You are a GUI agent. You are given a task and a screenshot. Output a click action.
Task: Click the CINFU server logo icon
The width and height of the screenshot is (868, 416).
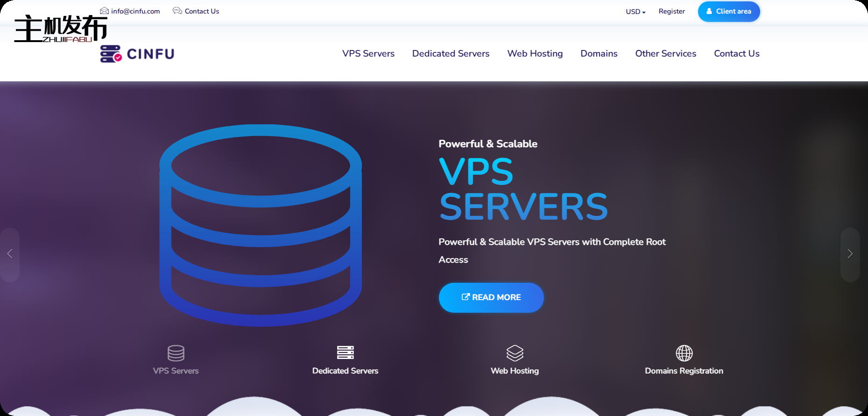(111, 54)
